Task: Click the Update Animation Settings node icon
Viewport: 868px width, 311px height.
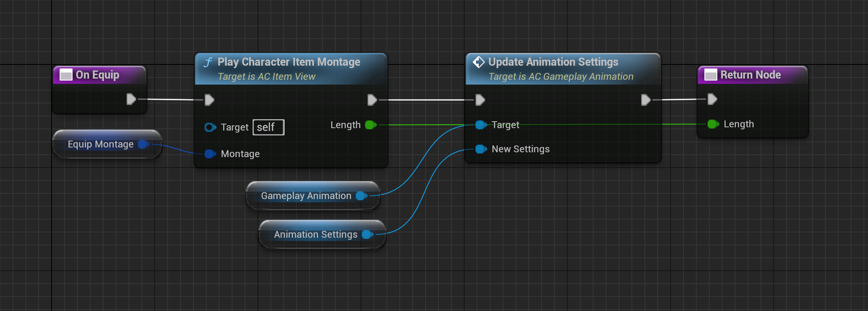Action: [478, 62]
